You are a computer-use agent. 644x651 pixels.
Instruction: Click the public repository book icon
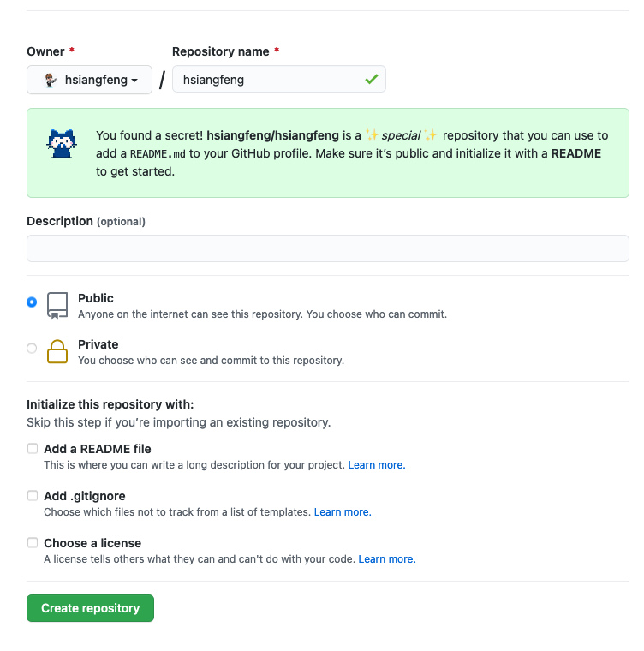[x=57, y=306]
